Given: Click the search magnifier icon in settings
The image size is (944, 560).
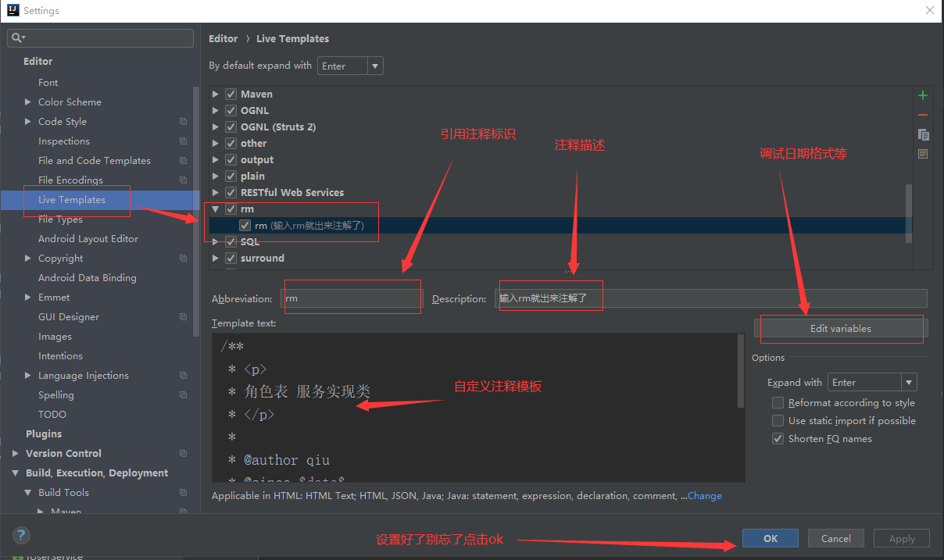Looking at the screenshot, I should point(18,37).
